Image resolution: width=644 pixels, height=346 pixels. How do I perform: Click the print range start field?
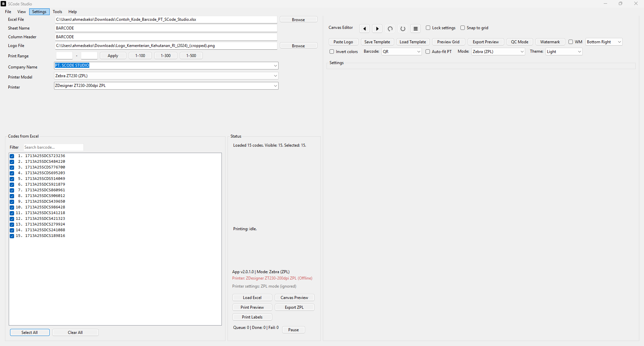pos(64,56)
